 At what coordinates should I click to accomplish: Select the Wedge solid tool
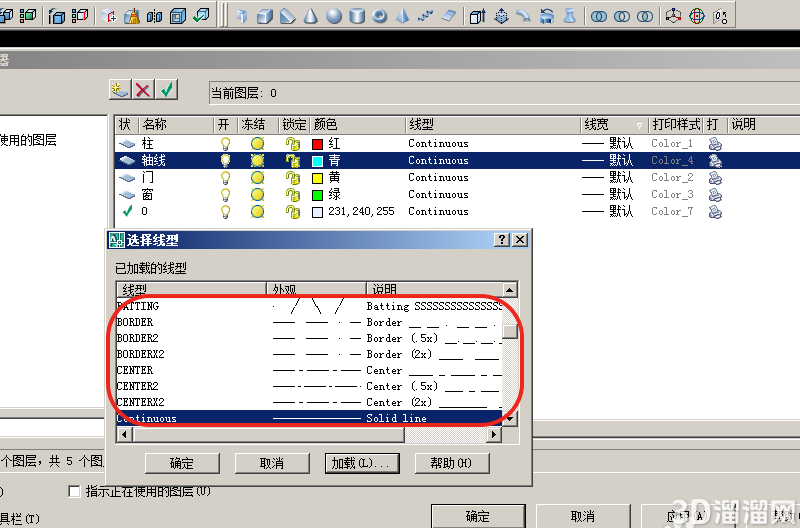click(288, 16)
